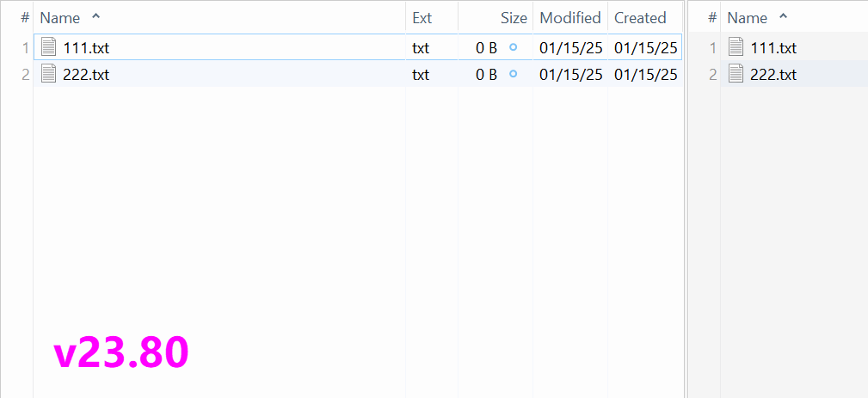Select 222.txt file name in the right pane
The width and height of the screenshot is (868, 398).
coord(773,75)
